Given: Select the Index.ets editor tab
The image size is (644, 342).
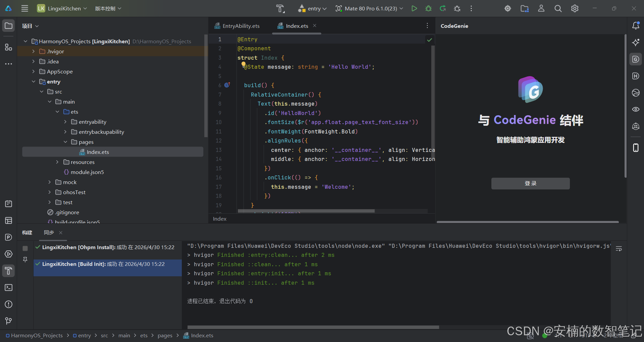Looking at the screenshot, I should 297,26.
